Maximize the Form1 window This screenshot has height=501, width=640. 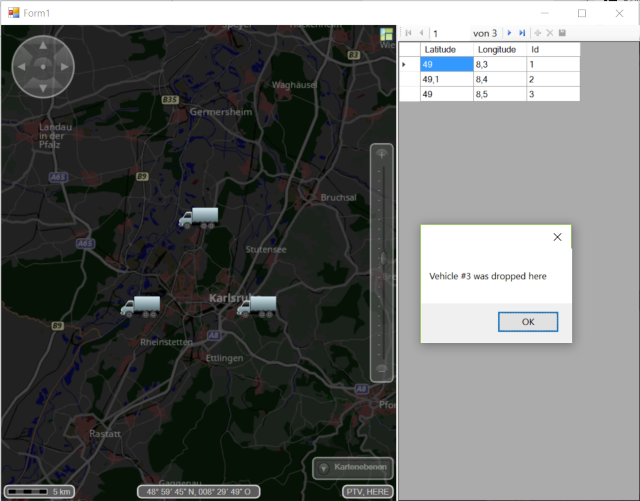coord(582,13)
